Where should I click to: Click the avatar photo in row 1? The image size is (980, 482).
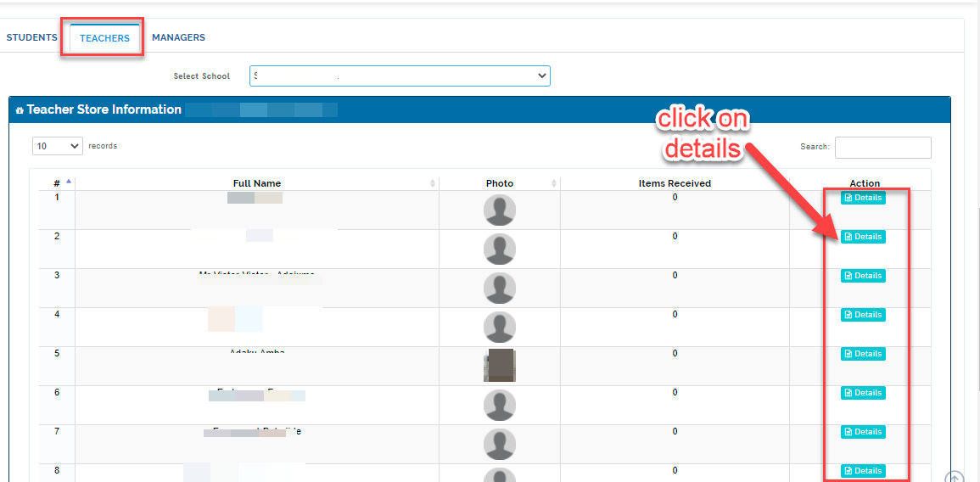pyautogui.click(x=500, y=210)
